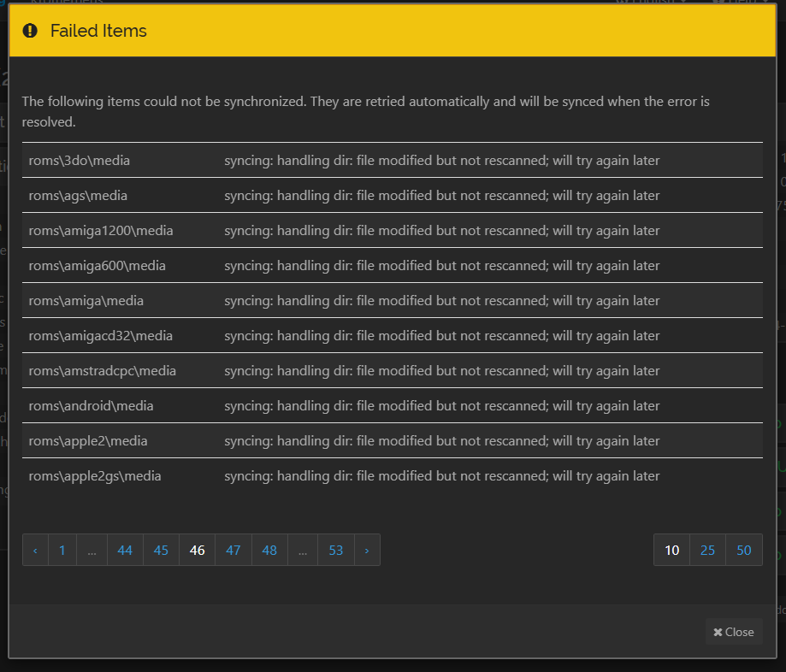Show 25 items per page
Viewport: 786px width, 672px height.
707,550
